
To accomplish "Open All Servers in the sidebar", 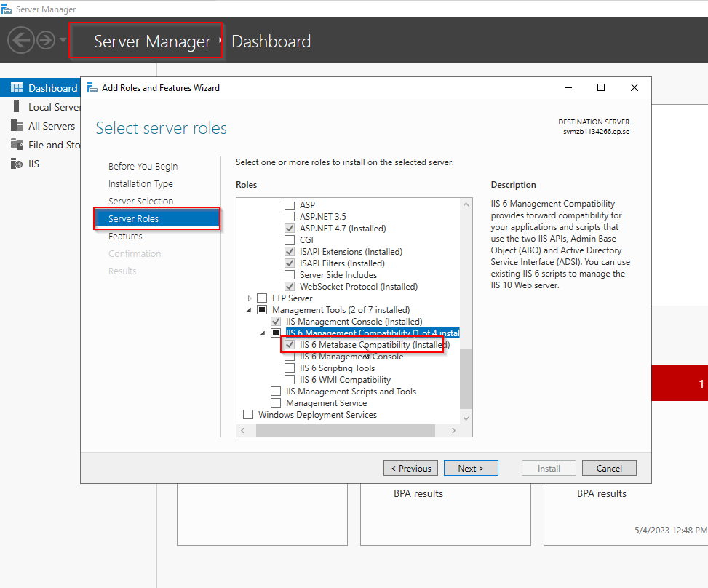I will coord(52,126).
